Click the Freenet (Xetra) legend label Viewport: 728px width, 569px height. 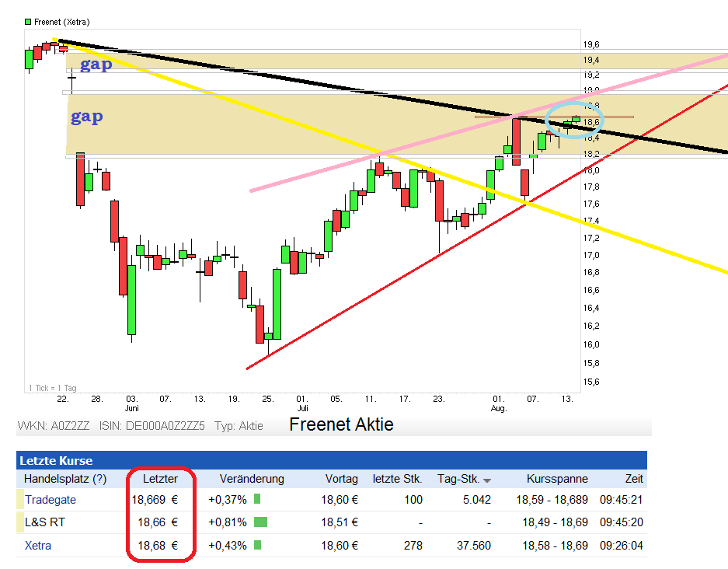click(x=61, y=23)
